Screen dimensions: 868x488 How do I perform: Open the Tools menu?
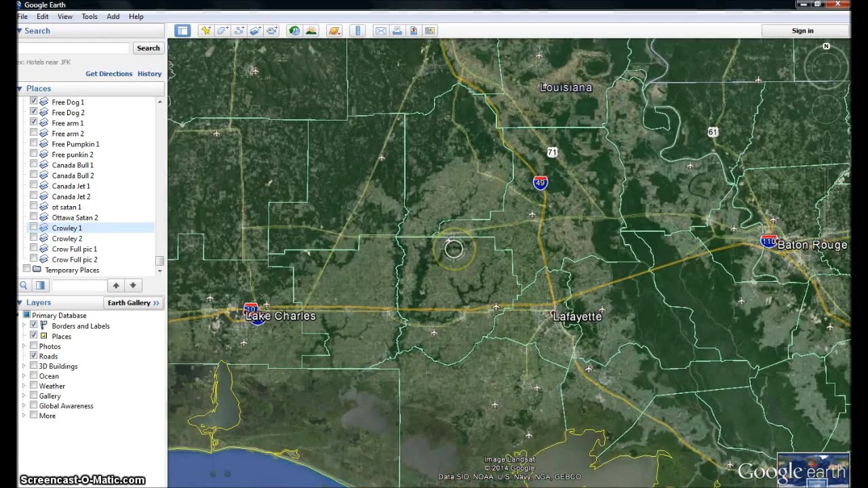point(90,16)
